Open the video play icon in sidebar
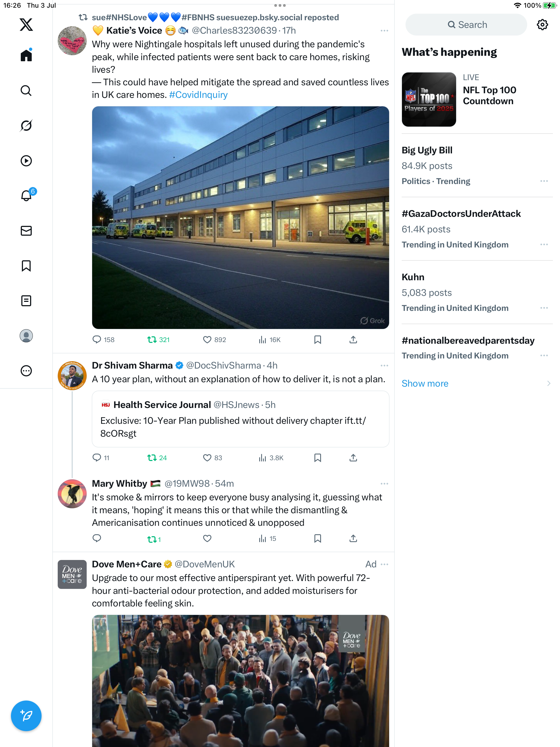 26,161
